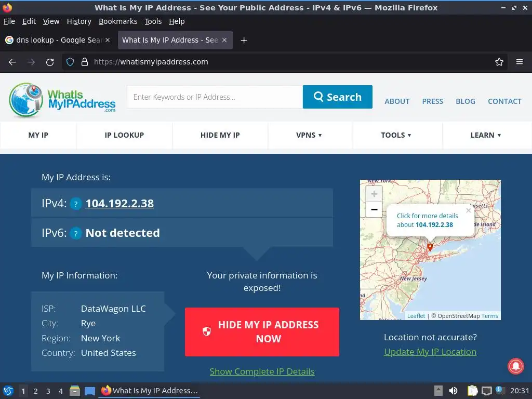Expand the LEARN dropdown menu
Screen dimensions: 532x399
click(x=486, y=135)
